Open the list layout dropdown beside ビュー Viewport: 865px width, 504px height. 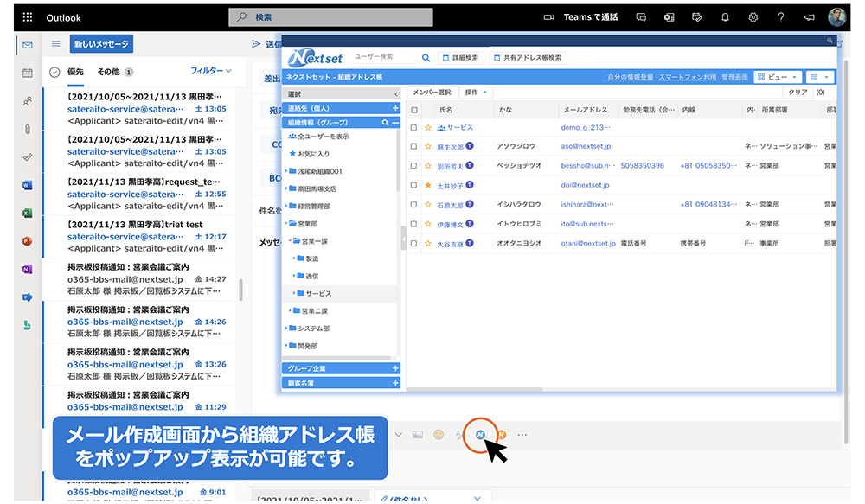coord(819,77)
